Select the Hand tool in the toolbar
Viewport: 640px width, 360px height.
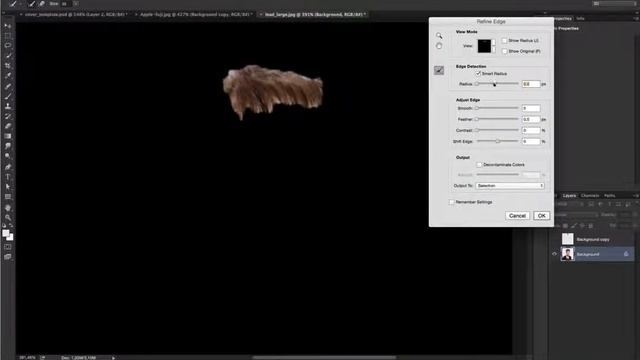pos(8,208)
